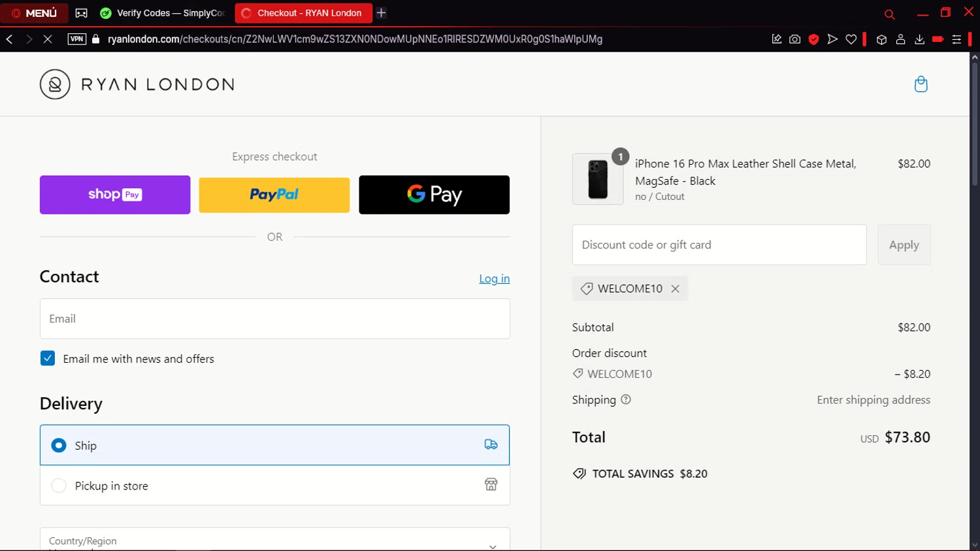980x551 pixels.
Task: Click the pinboard edit icon
Action: 776,39
